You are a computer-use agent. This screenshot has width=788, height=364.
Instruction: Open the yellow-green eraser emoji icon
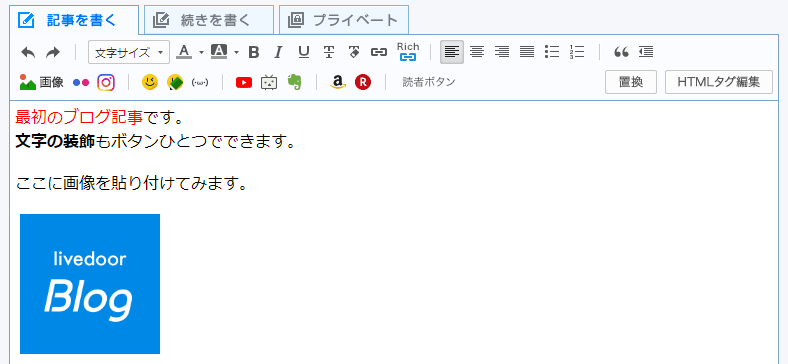pos(175,82)
